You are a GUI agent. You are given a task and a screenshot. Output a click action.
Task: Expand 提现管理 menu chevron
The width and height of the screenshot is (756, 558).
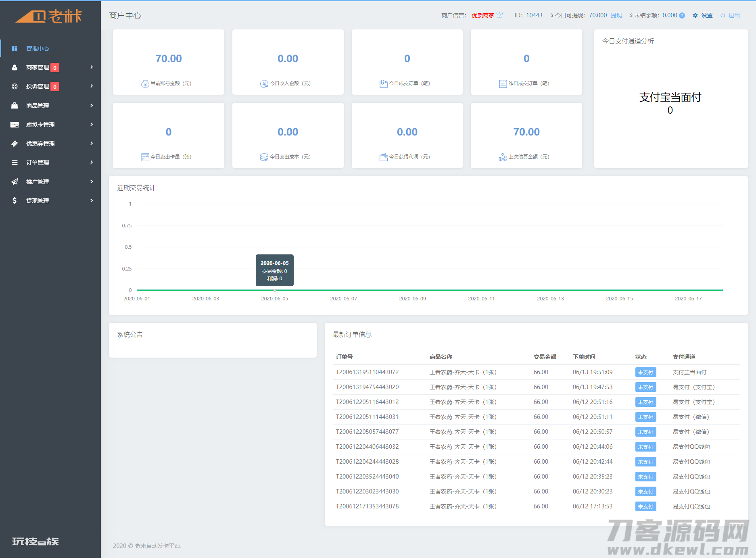click(x=92, y=200)
